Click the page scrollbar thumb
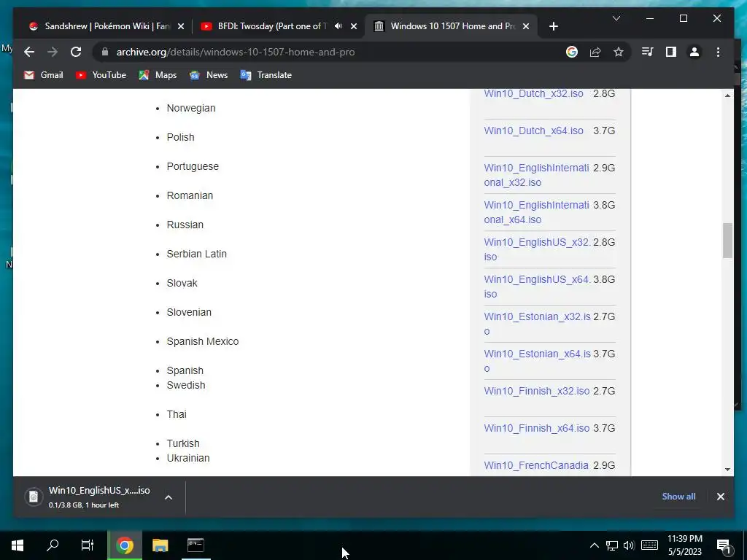747x560 pixels. tap(727, 241)
